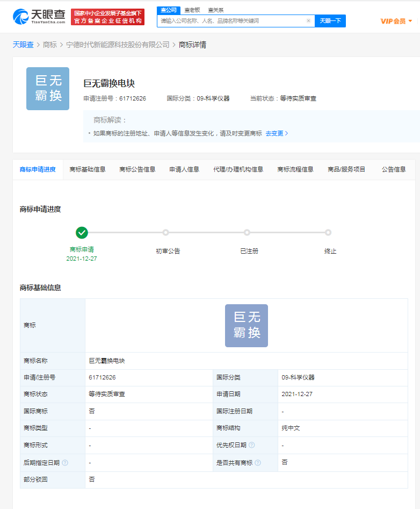Image resolution: width=420 pixels, height=509 pixels.
Task: Click the 巨无霸换电块 cell in 商标名称 row
Action: point(247,361)
